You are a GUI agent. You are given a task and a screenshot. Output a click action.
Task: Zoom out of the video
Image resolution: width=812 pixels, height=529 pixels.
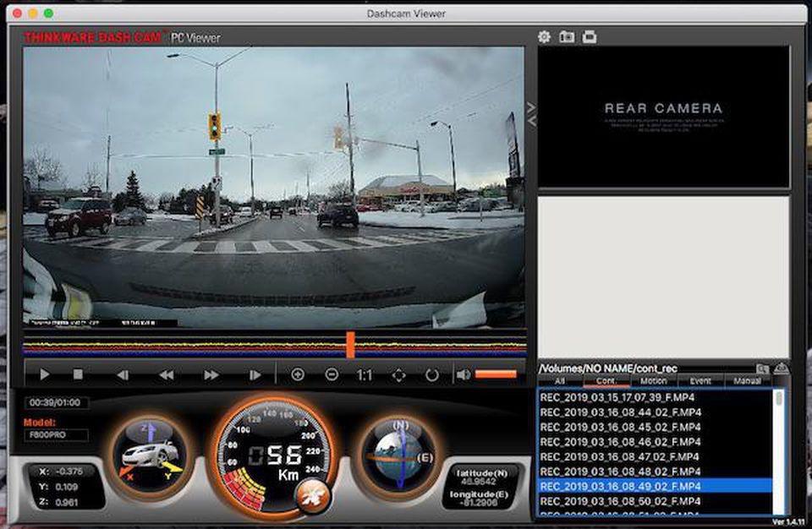pyautogui.click(x=332, y=374)
